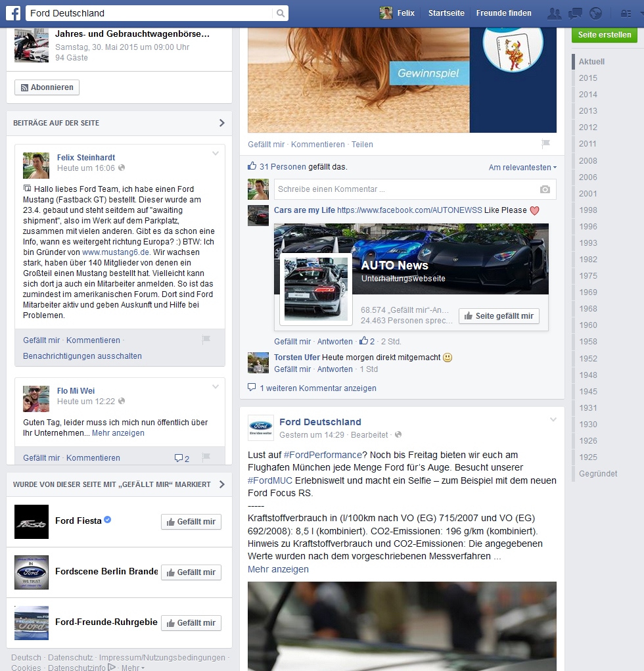Click the comment count bubble showing 2

(x=182, y=458)
